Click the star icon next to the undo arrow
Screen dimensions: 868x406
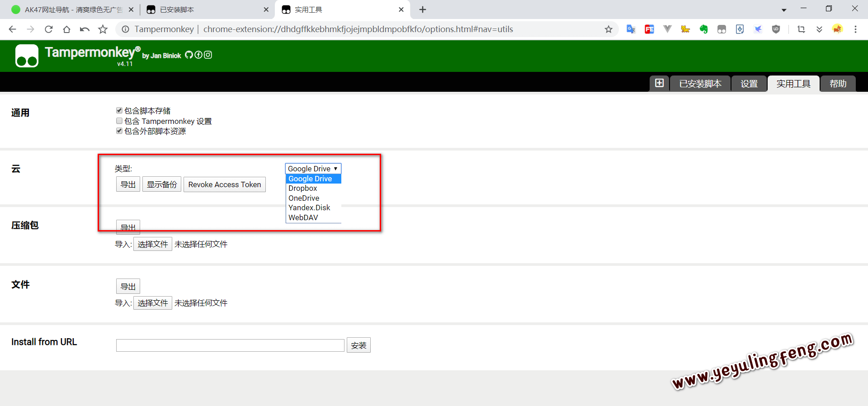coord(103,29)
